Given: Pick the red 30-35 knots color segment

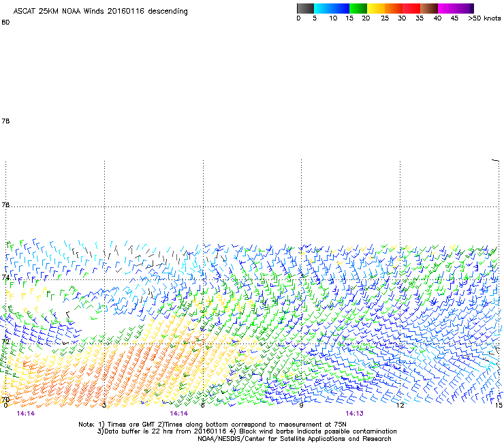Looking at the screenshot, I should pos(411,8).
